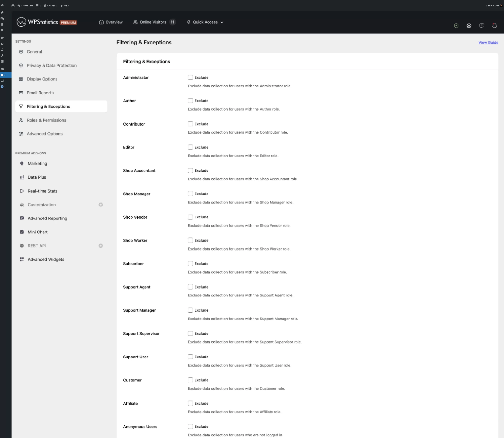Check Exclude for Customer role

[x=190, y=380]
